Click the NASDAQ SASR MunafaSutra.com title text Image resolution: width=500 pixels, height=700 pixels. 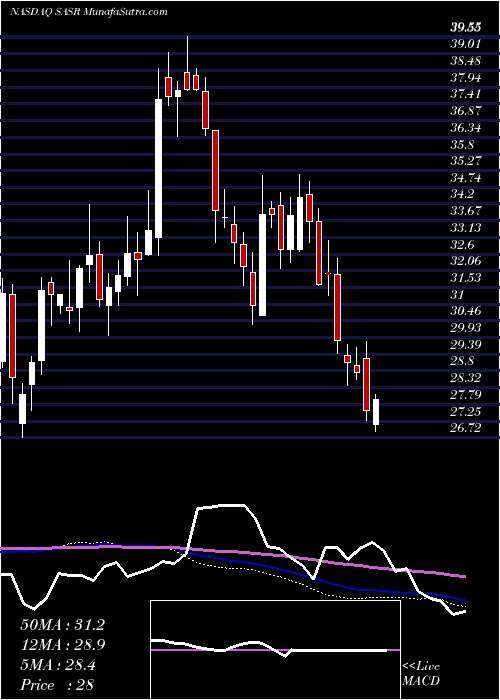(88, 12)
